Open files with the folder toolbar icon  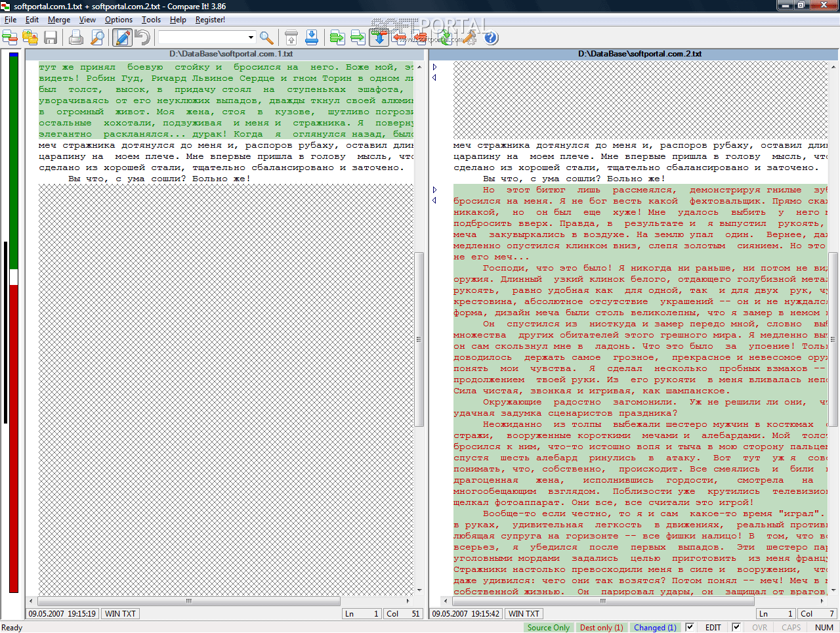coord(30,37)
